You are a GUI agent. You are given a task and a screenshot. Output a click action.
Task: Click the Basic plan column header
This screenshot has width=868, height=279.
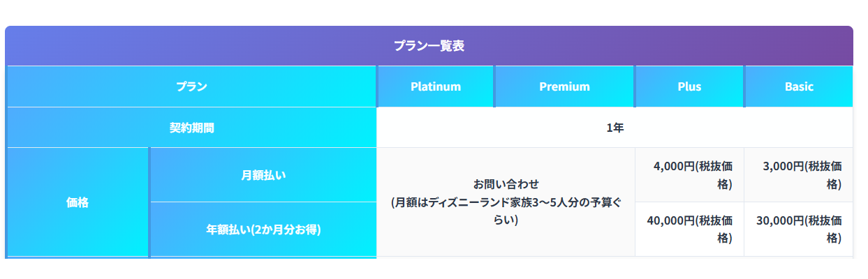coord(799,86)
